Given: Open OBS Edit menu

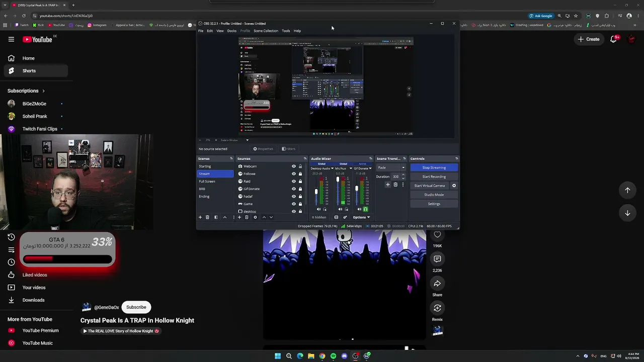Looking at the screenshot, I should click(x=210, y=31).
